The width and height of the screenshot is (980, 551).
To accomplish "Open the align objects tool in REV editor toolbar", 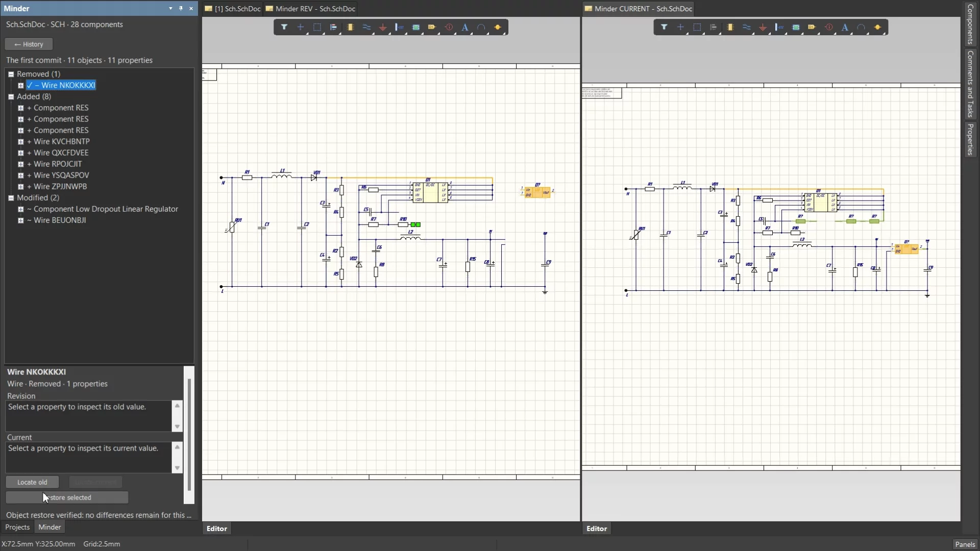I will pos(333,28).
